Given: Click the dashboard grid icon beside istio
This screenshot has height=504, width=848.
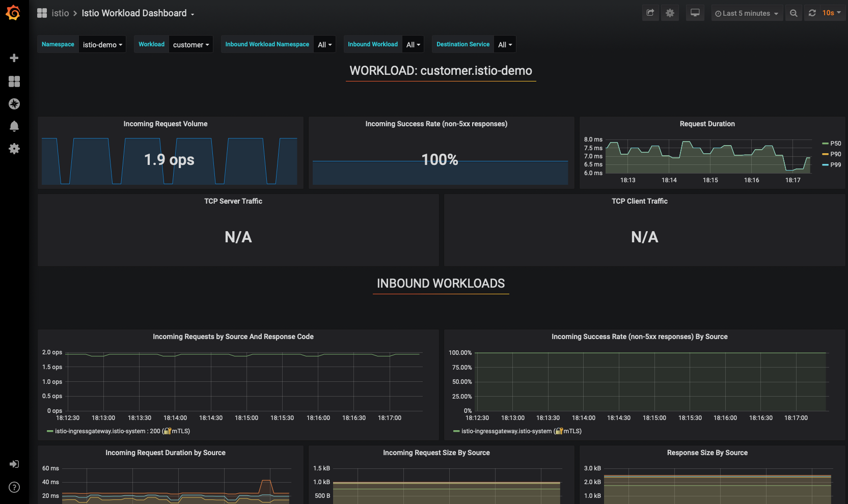Looking at the screenshot, I should tap(42, 13).
